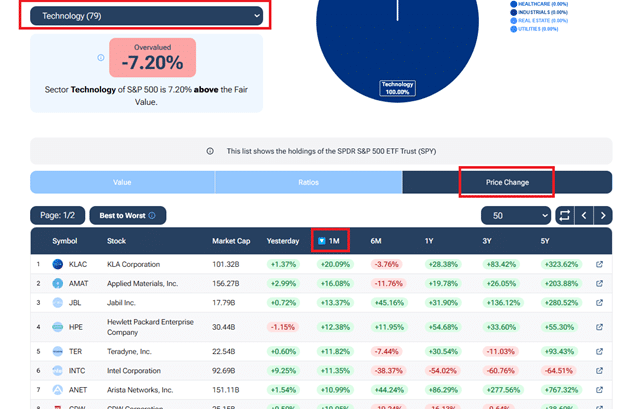Open the rows-per-page dropdown showing 50

click(x=515, y=215)
